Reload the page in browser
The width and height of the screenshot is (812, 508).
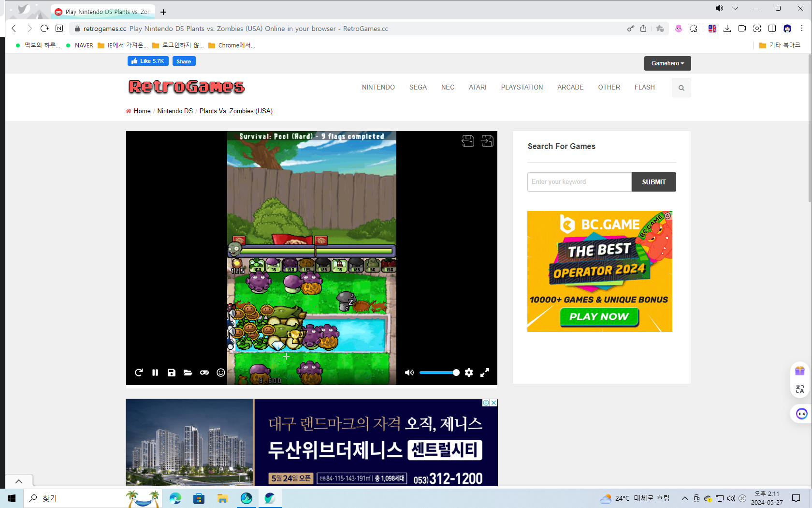[x=44, y=29]
